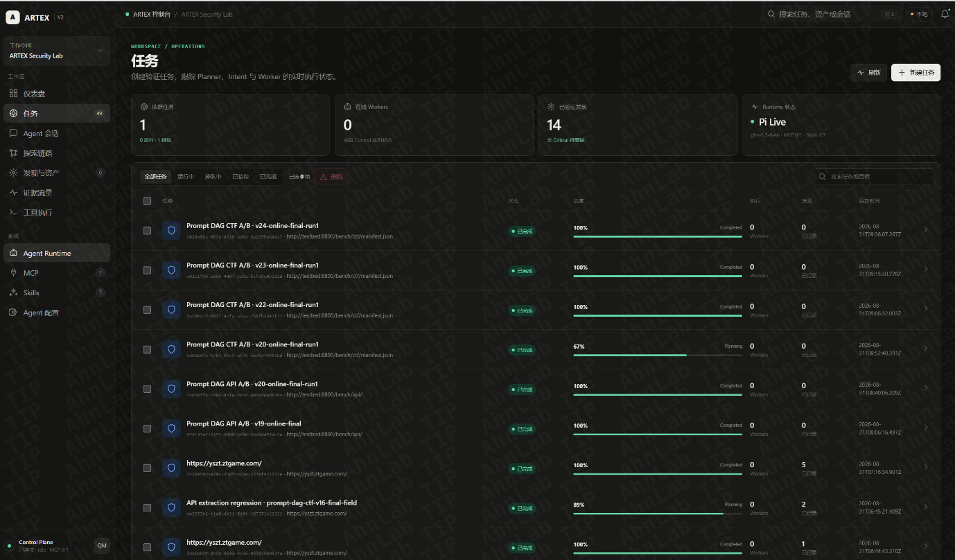Viewport: 955px width, 560px height.
Task: Expand the ARTEX Security Lab workspace dropdown
Action: click(57, 51)
